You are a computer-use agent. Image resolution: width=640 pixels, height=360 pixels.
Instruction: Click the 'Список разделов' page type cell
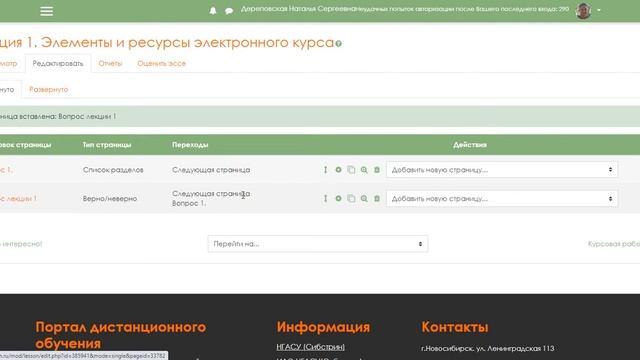click(x=113, y=170)
